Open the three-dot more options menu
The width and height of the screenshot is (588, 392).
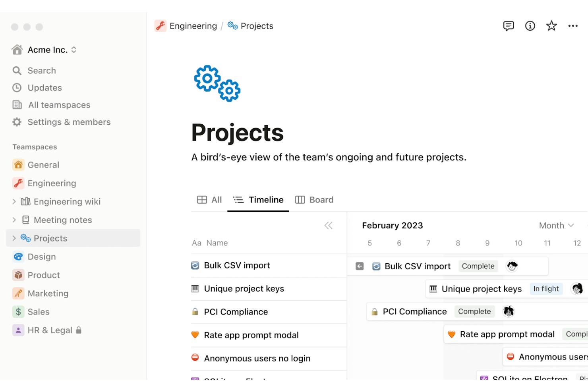[x=573, y=26]
